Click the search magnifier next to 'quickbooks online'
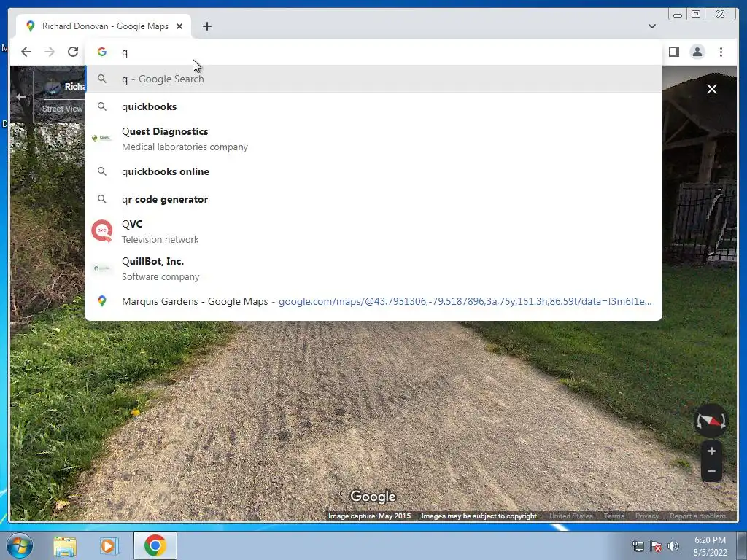Screen dimensions: 747x560 pyautogui.click(x=102, y=171)
